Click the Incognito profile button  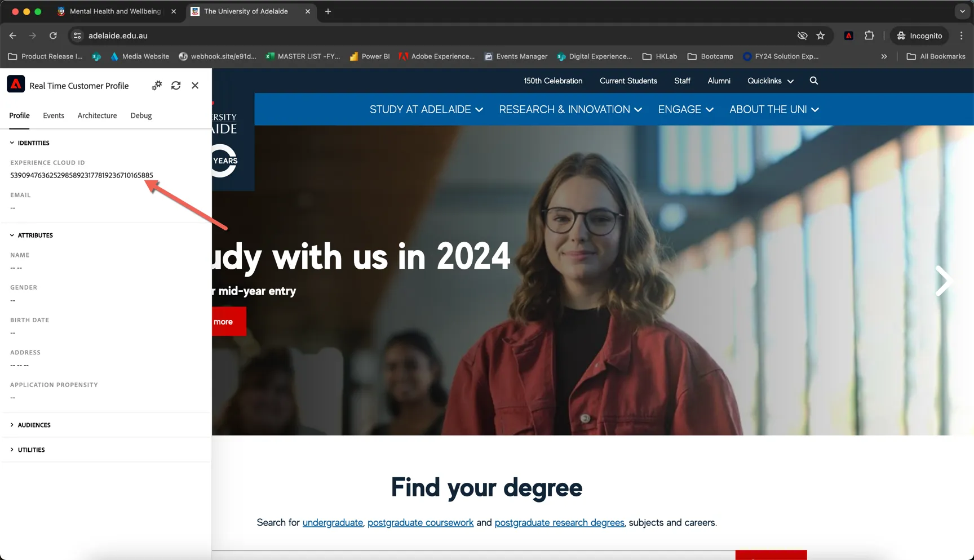tap(919, 35)
